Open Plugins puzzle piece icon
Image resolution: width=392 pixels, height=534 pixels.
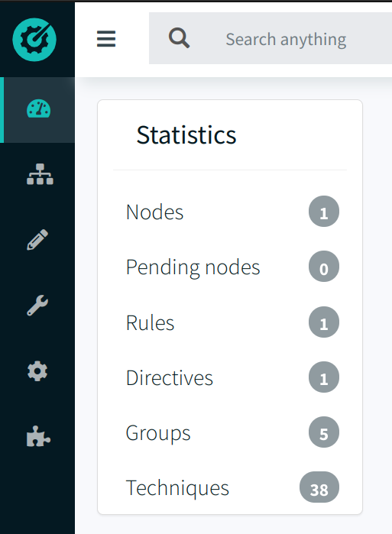(x=38, y=436)
